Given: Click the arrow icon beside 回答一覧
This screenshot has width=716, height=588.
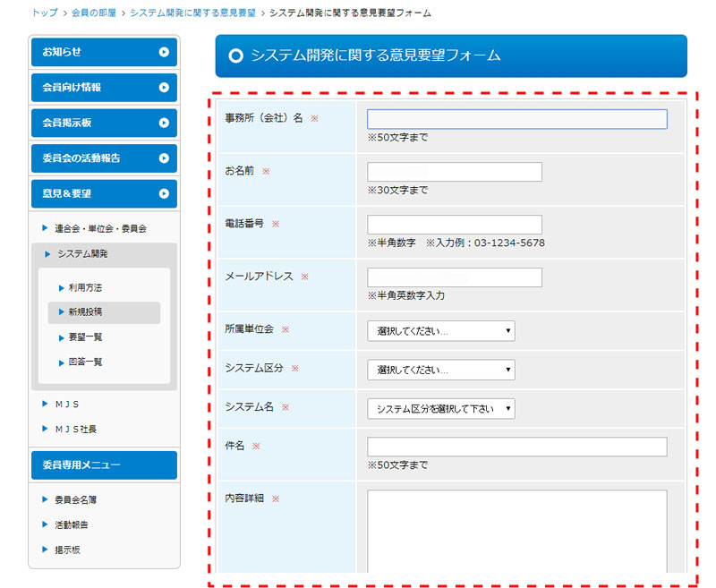Looking at the screenshot, I should click(x=61, y=363).
